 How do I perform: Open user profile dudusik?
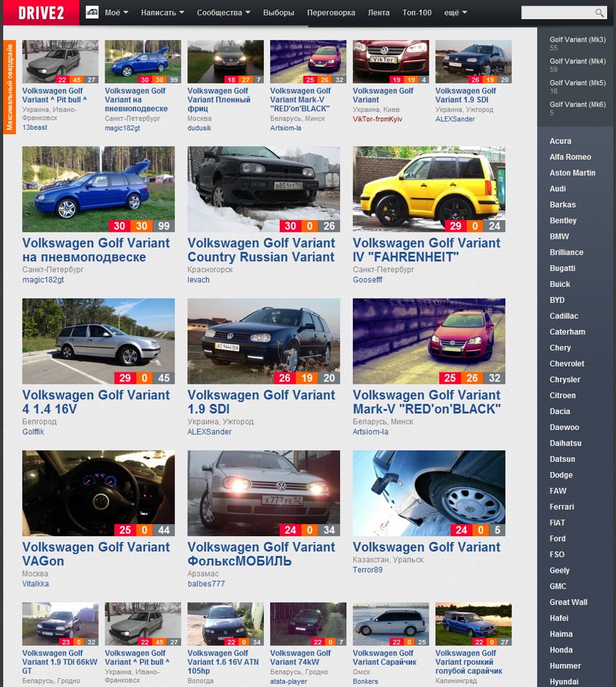199,128
